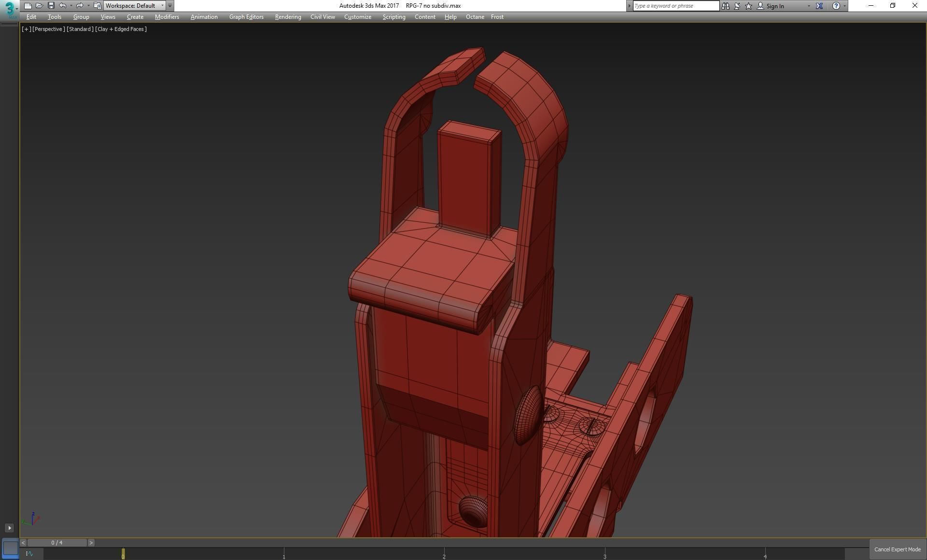Toggle the viewport layout tab button
This screenshot has width=927, height=560.
[x=9, y=528]
